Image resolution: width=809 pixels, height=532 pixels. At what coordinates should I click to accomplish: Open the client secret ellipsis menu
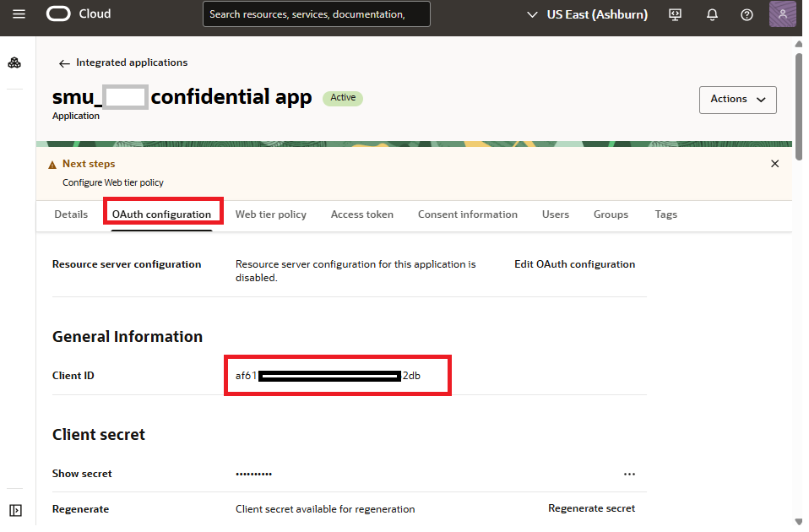[x=629, y=474]
